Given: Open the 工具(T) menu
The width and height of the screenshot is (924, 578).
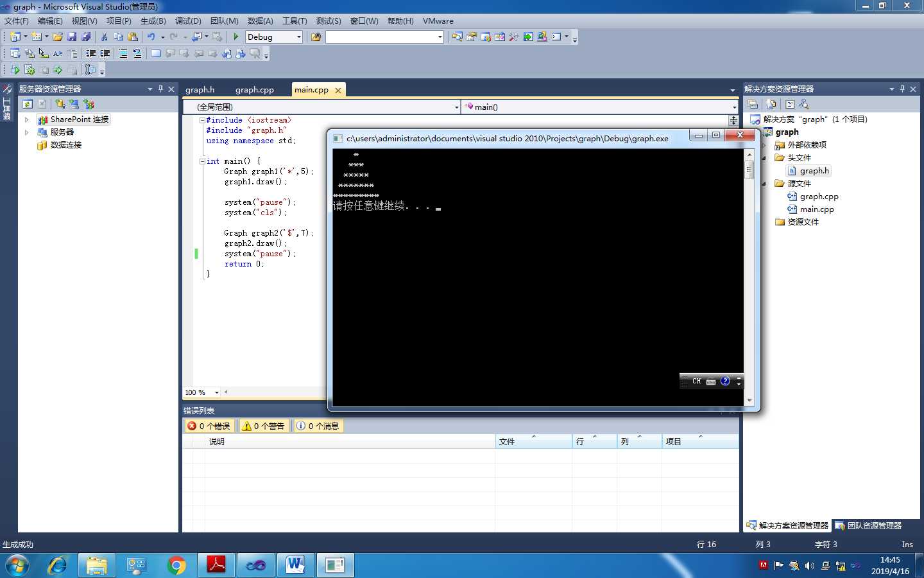Looking at the screenshot, I should click(295, 21).
